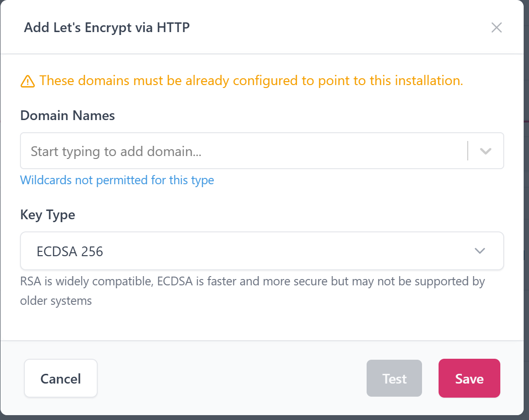Click the empty footer area between Cancel and Test
Screen dimensions: 529x420
tap(231, 379)
